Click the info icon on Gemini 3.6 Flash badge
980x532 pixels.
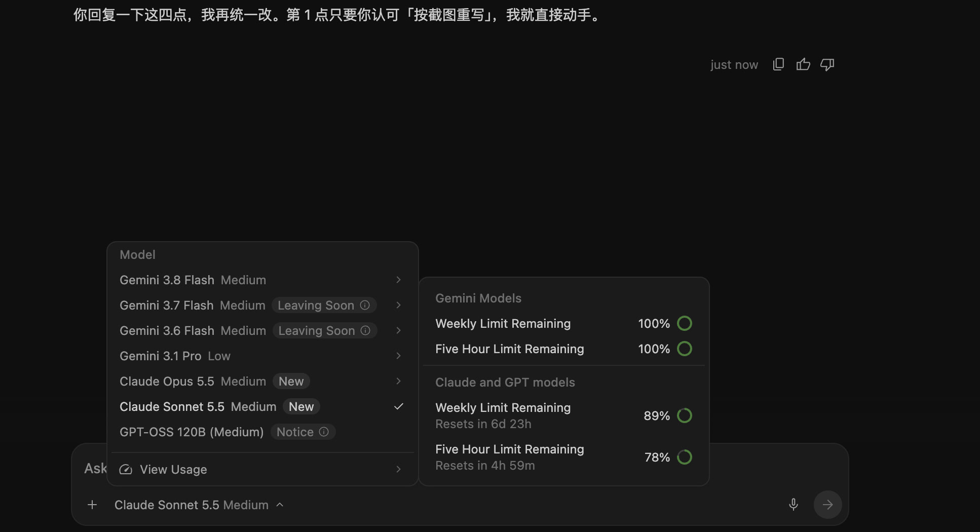click(365, 330)
